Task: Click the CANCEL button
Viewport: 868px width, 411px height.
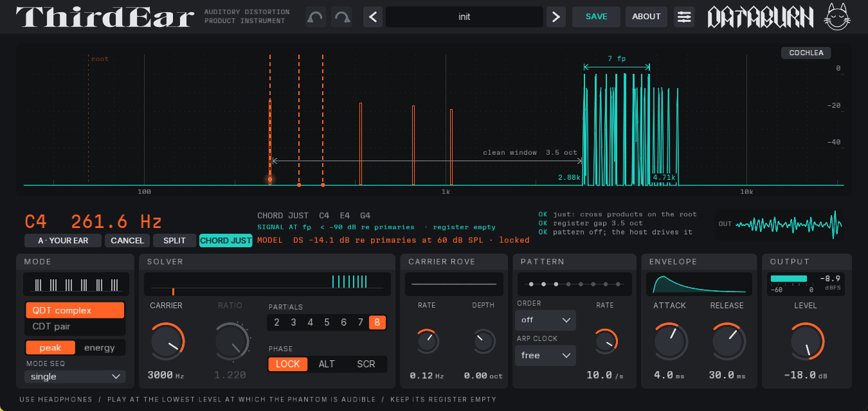Action: pyautogui.click(x=127, y=241)
